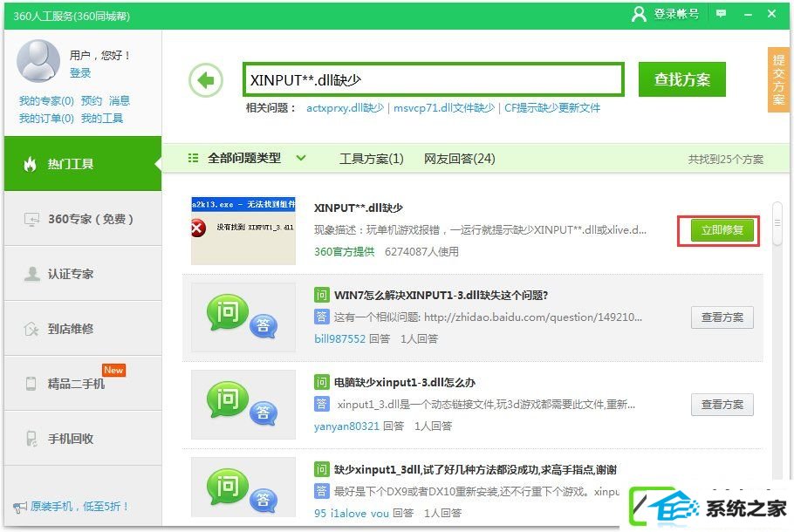
Task: Open the 消息 link
Action: (120, 100)
